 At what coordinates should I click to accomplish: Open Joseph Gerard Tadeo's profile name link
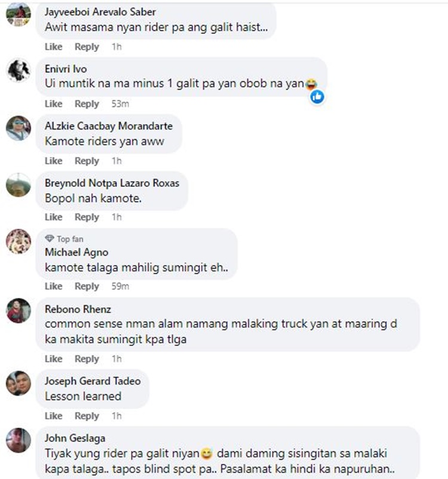pos(93,381)
